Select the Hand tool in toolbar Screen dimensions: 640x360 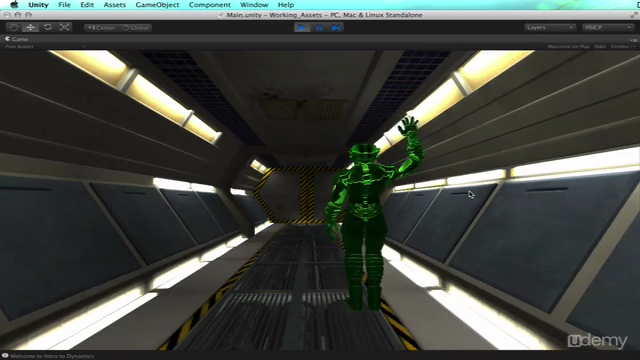point(13,27)
